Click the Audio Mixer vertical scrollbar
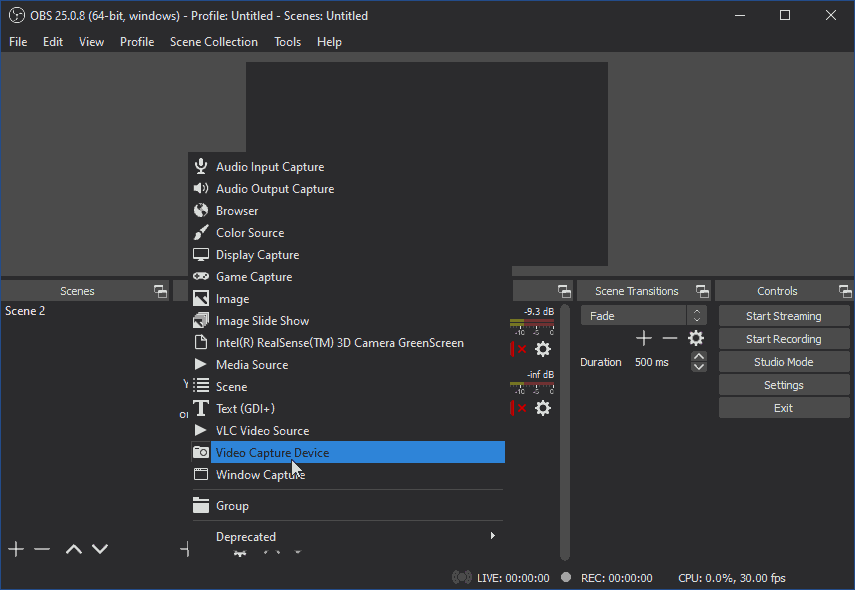This screenshot has width=855, height=590. (565, 432)
